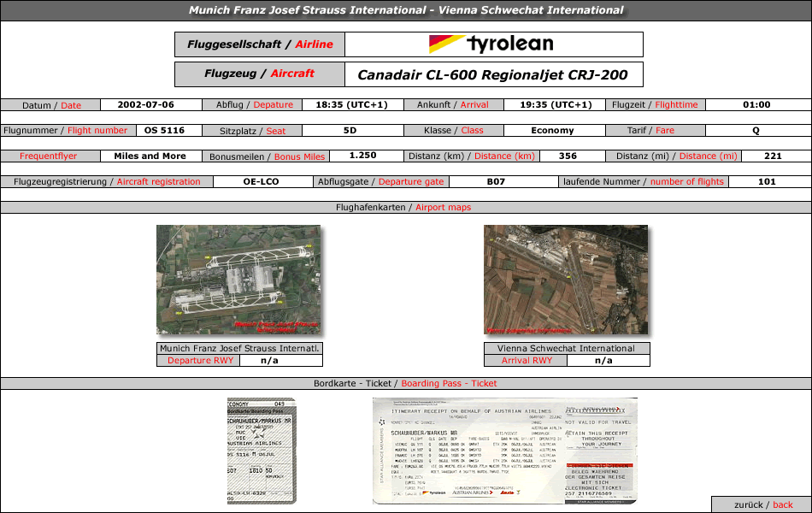Click the seat value 5D
812x513 pixels.
pos(350,131)
